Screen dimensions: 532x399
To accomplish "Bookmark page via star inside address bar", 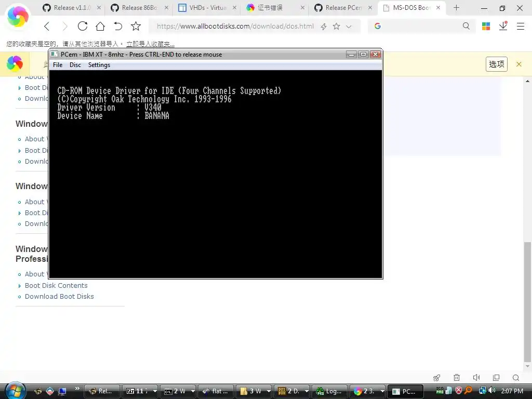I will 336,26.
